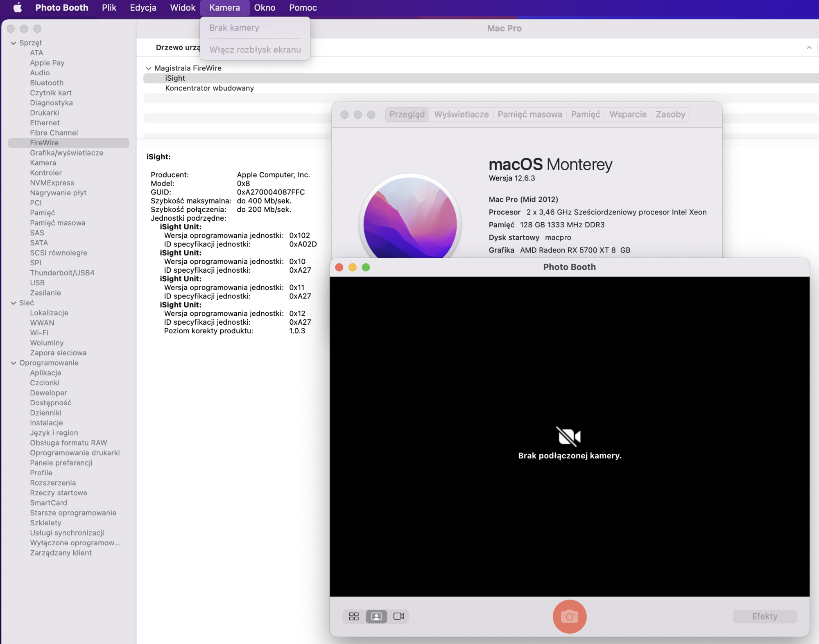Select four-up photo grid mode icon
This screenshot has width=819, height=644.
354,616
